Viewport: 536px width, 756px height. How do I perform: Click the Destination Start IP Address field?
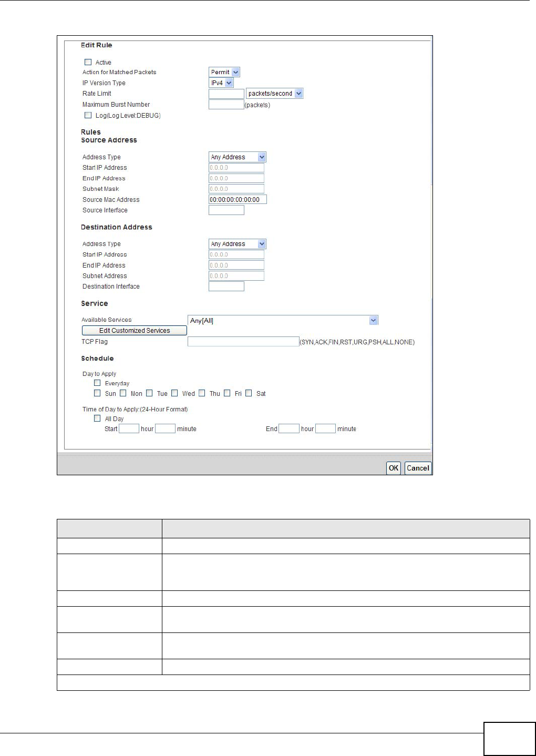tap(236, 254)
